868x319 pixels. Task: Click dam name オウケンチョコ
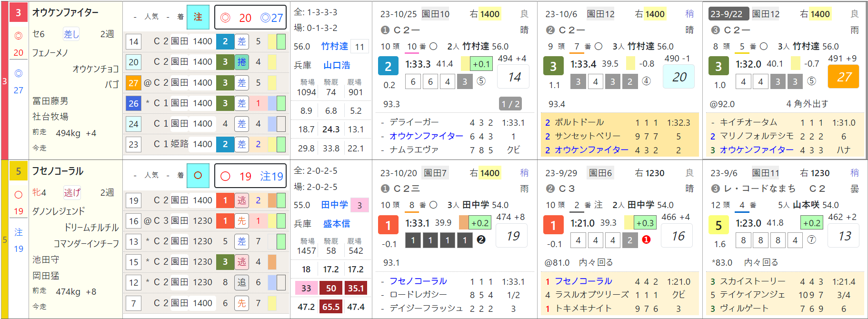click(x=95, y=69)
